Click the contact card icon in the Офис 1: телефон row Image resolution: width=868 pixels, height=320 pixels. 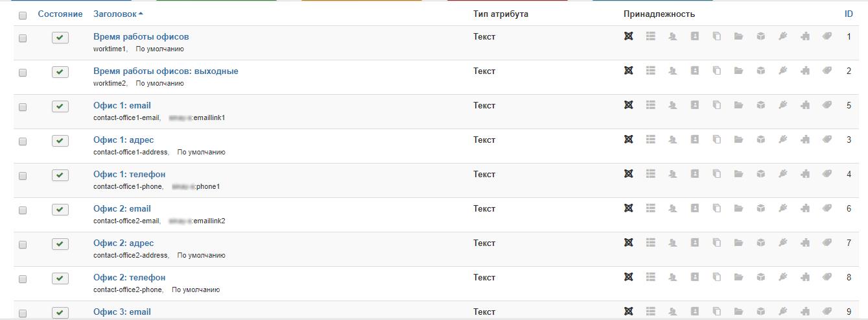click(x=694, y=174)
